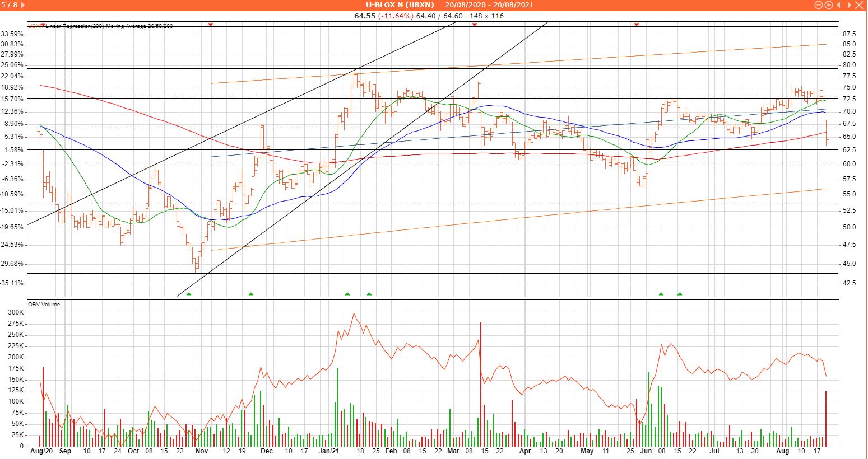Image resolution: width=868 pixels, height=459 pixels.
Task: Click the 148 x 116 size value
Action: 486,16
